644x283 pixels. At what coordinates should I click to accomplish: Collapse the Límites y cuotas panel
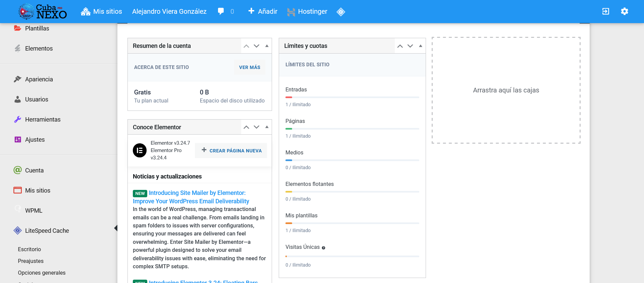(421, 46)
